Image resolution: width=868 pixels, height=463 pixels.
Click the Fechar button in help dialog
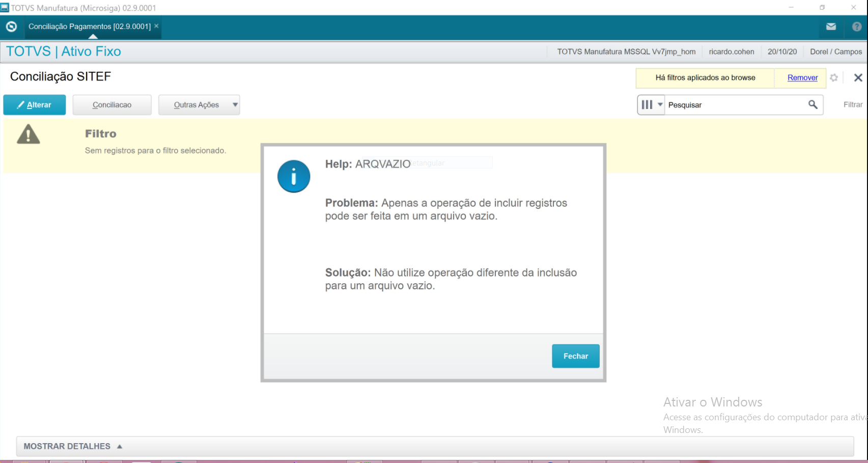click(x=576, y=356)
